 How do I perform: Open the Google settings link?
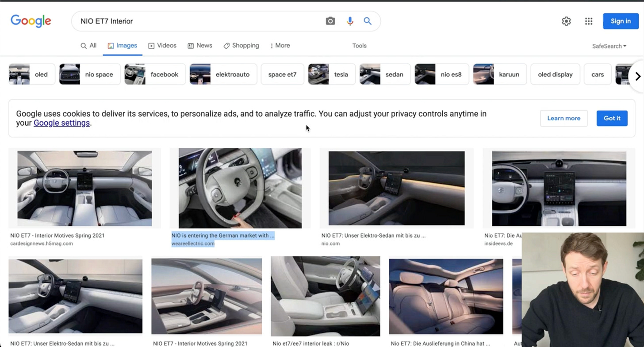coord(61,123)
